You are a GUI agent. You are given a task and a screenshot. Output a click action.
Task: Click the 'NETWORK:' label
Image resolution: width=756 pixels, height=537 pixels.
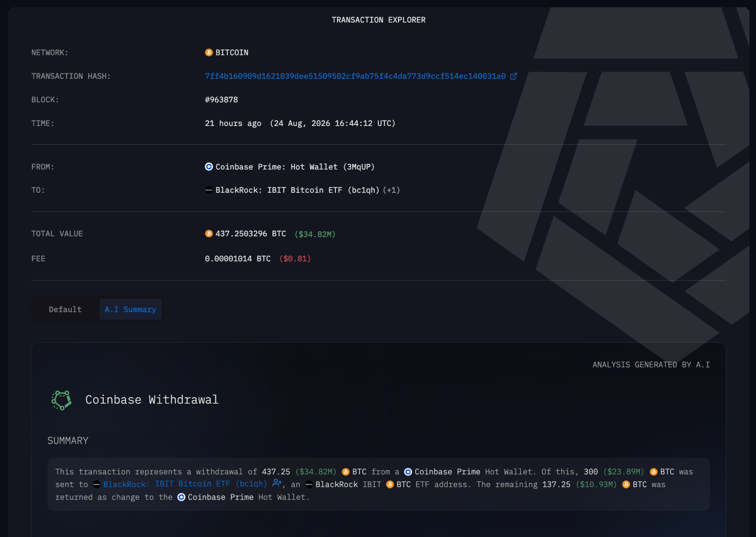click(50, 52)
